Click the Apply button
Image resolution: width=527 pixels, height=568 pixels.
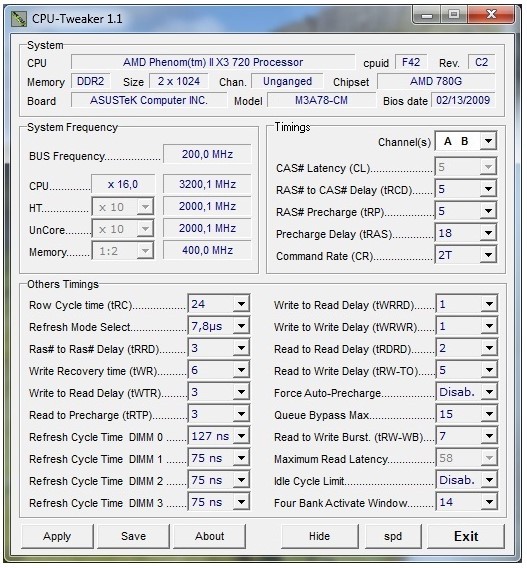coord(57,536)
